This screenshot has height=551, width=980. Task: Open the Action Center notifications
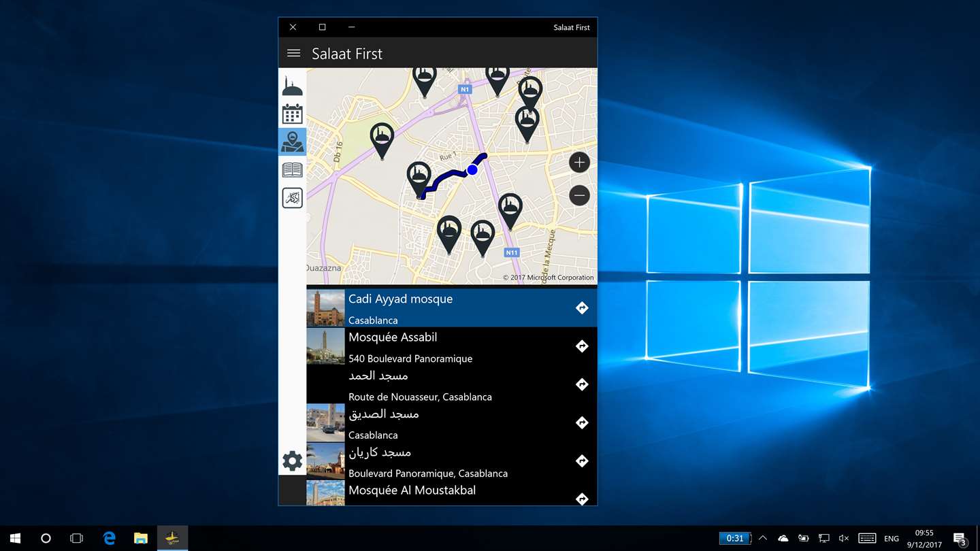(960, 538)
